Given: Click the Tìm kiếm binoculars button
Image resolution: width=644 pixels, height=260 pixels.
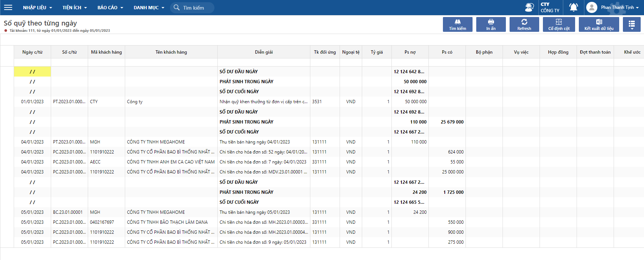Looking at the screenshot, I should (x=457, y=24).
